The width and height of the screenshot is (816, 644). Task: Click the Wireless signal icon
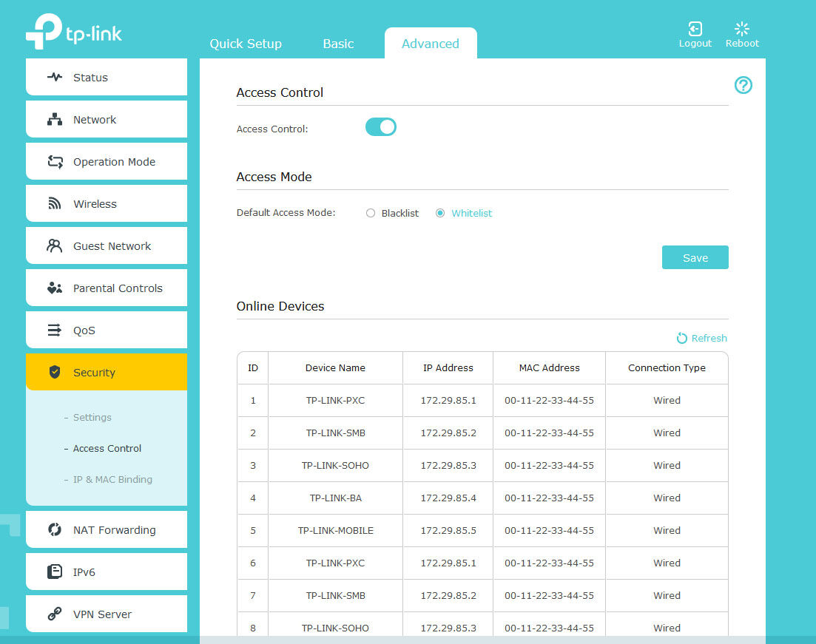pyautogui.click(x=55, y=203)
